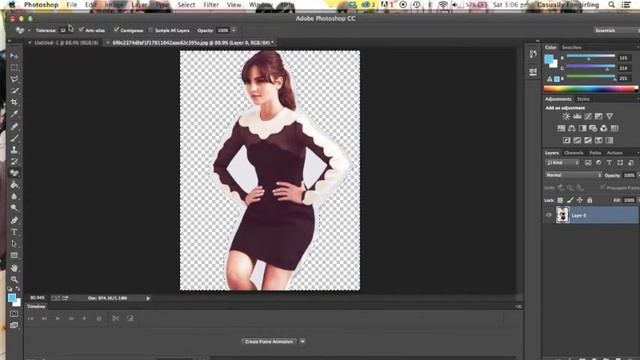Add a Vibrance adjustment

[609, 116]
